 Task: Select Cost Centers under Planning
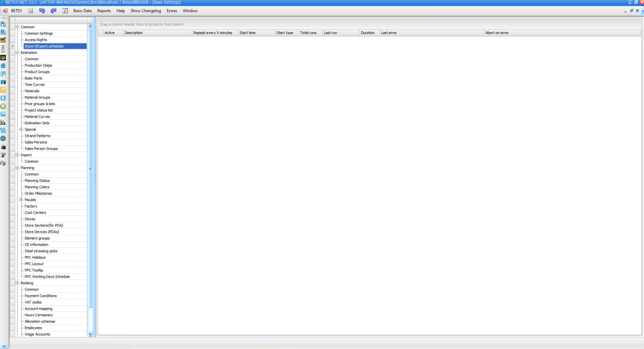coord(35,213)
